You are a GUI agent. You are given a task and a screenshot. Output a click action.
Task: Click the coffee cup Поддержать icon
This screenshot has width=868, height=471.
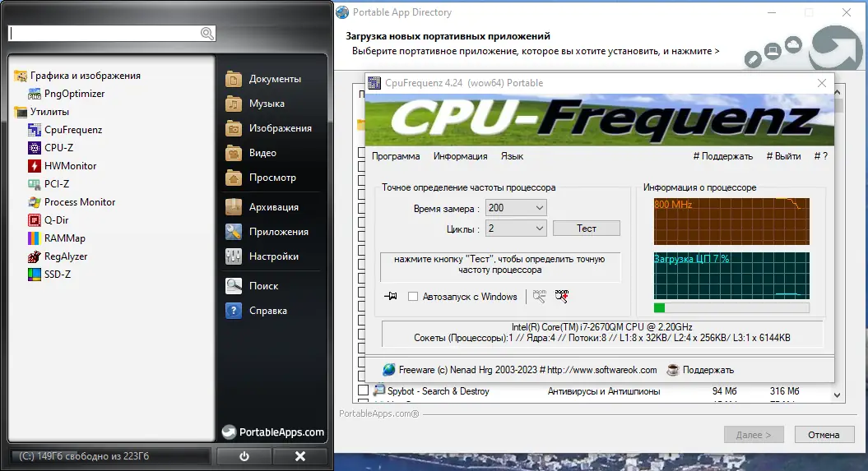tap(672, 370)
